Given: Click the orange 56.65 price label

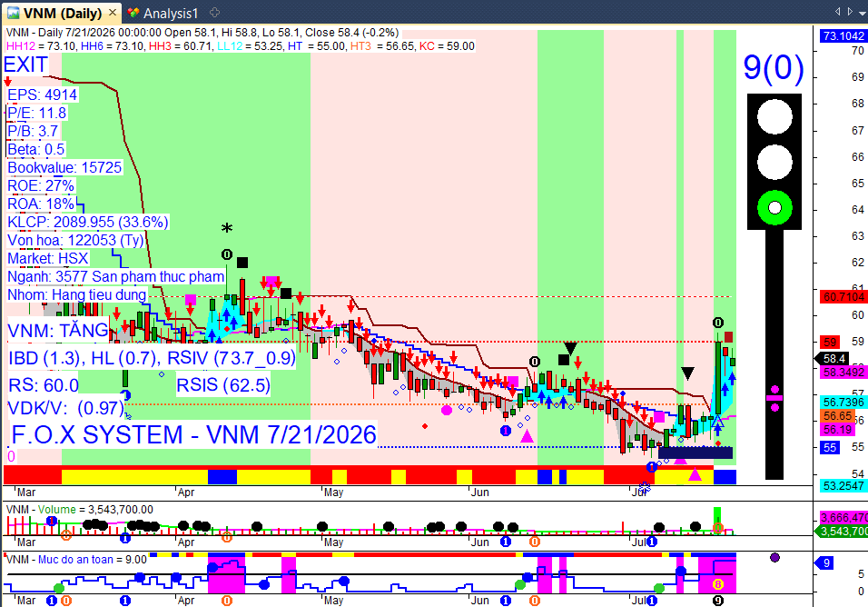Looking at the screenshot, I should tap(837, 416).
